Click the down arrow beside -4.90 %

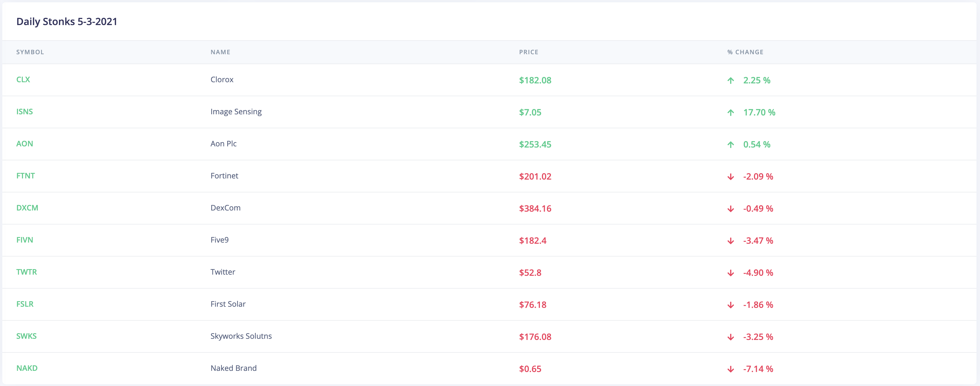coord(730,273)
